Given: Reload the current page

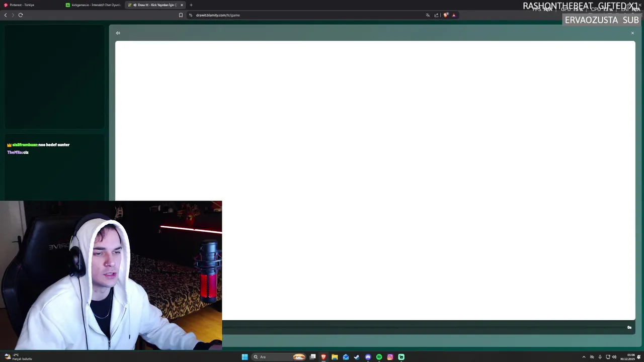Looking at the screenshot, I should [x=21, y=15].
